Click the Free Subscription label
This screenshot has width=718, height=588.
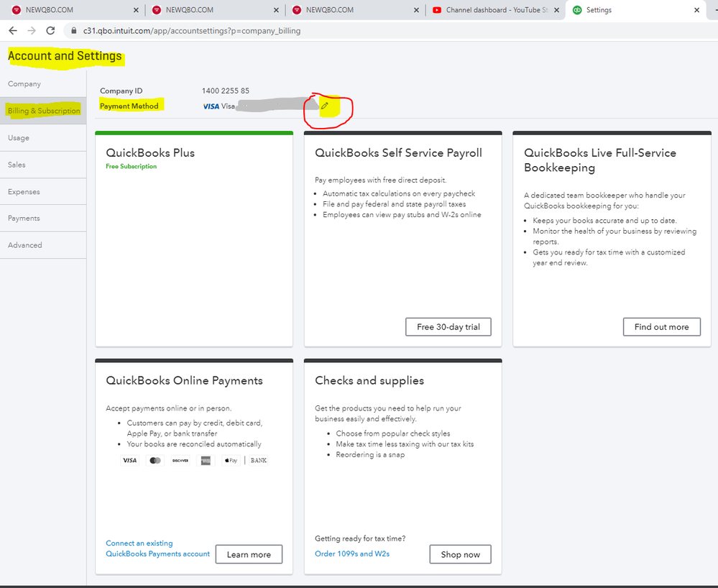point(131,166)
